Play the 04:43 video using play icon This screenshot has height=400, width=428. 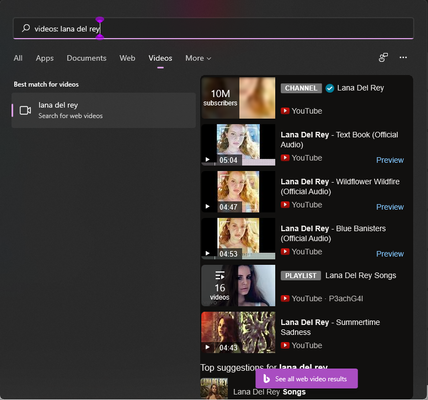click(207, 347)
